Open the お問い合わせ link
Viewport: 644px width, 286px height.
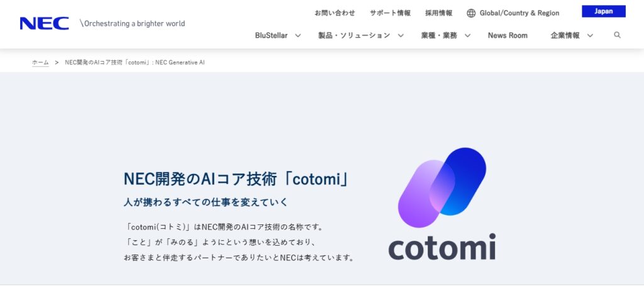tap(335, 13)
